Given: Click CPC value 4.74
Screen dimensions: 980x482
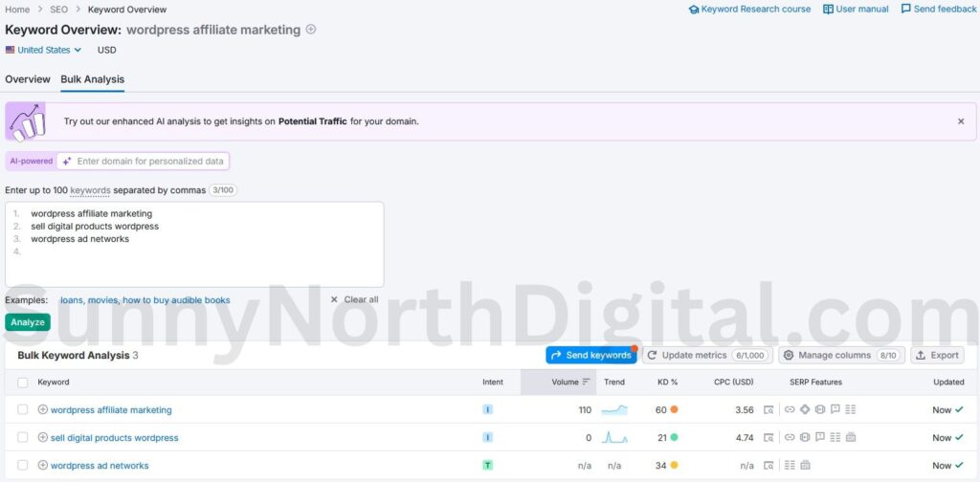Looking at the screenshot, I should click(x=745, y=438).
